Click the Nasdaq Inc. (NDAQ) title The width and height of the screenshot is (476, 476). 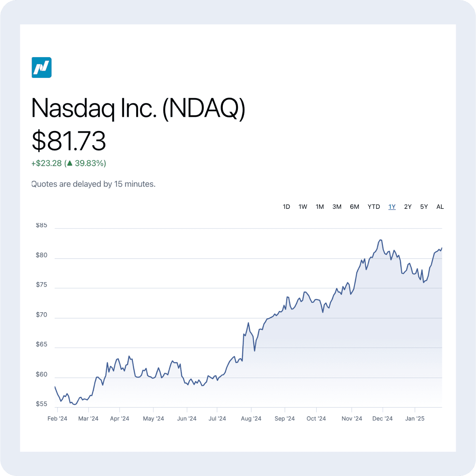tap(138, 109)
